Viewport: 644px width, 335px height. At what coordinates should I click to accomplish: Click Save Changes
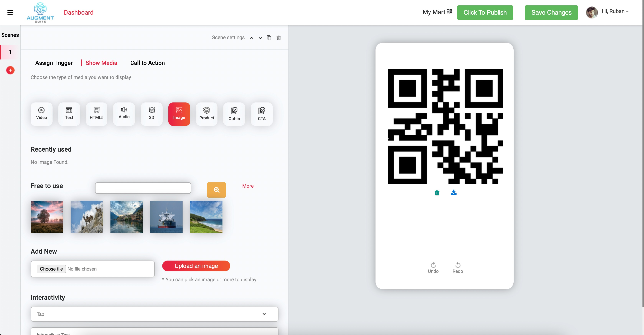click(551, 12)
